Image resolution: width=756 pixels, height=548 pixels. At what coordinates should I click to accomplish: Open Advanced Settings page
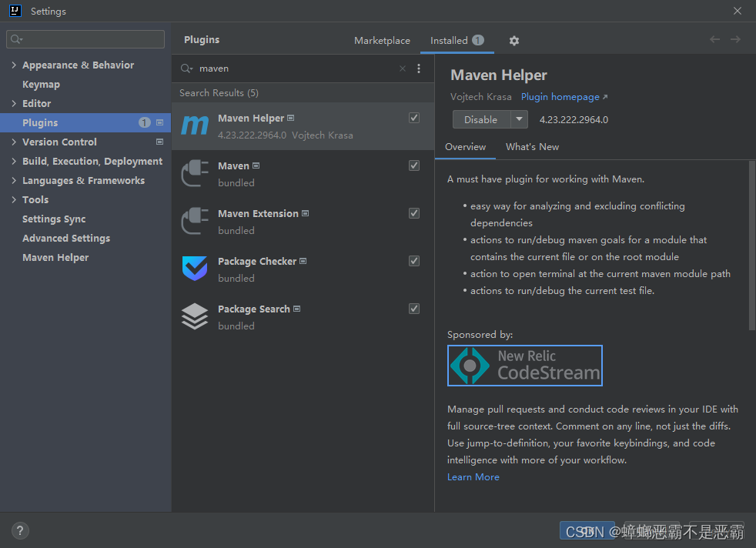[x=66, y=238]
